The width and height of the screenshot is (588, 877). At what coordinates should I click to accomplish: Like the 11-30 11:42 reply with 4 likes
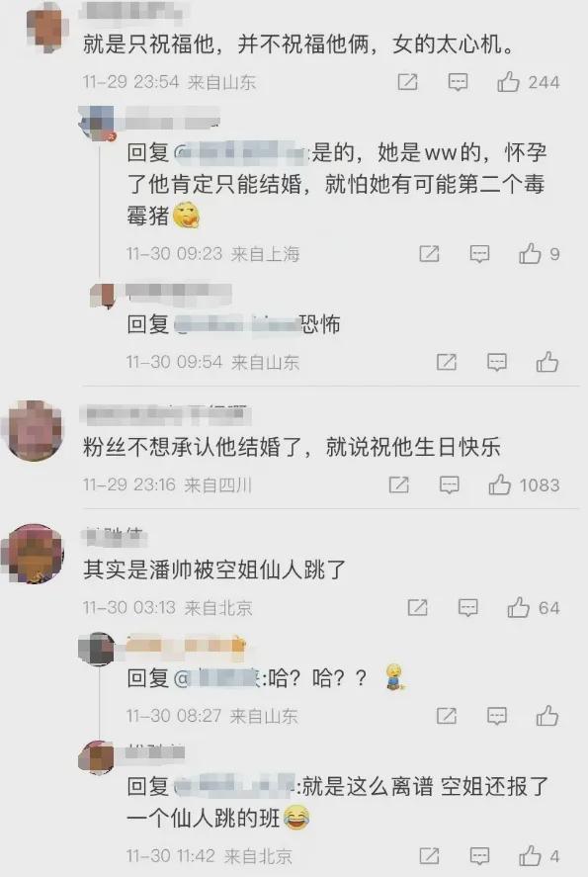[x=530, y=856]
